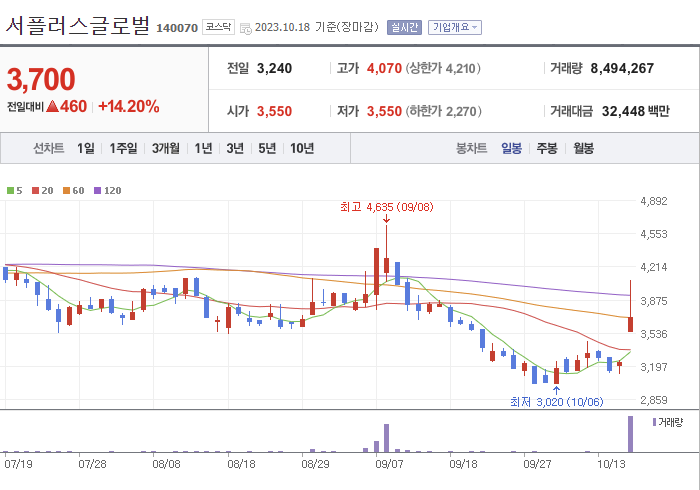
Task: Click the 07/19 date axis label
Action: 18,464
